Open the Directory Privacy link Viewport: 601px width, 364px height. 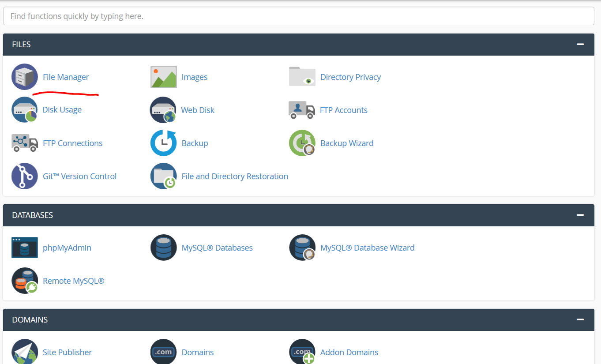click(351, 77)
